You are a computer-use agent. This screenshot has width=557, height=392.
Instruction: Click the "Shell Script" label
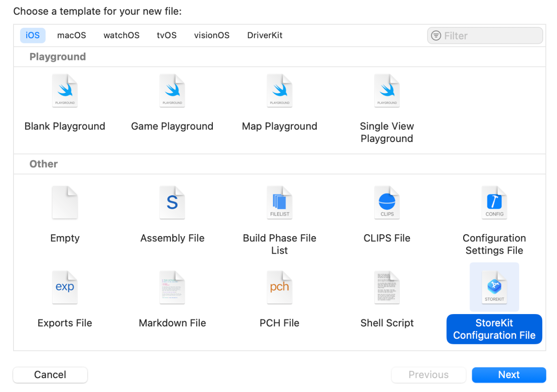click(387, 323)
